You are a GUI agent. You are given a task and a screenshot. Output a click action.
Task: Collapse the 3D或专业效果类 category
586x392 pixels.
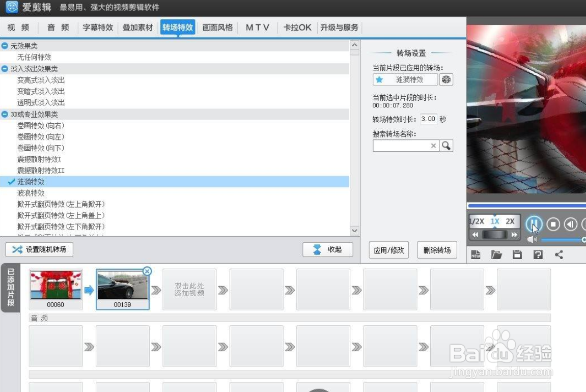(x=5, y=114)
